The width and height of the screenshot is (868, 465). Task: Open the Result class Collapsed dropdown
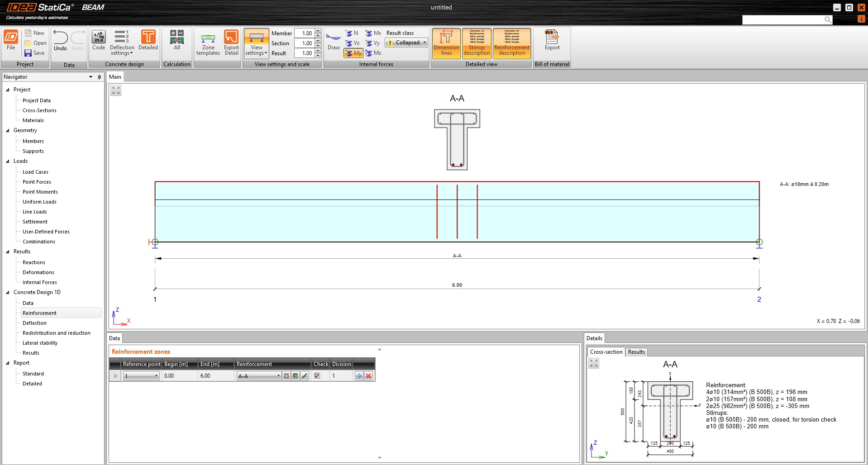point(407,43)
